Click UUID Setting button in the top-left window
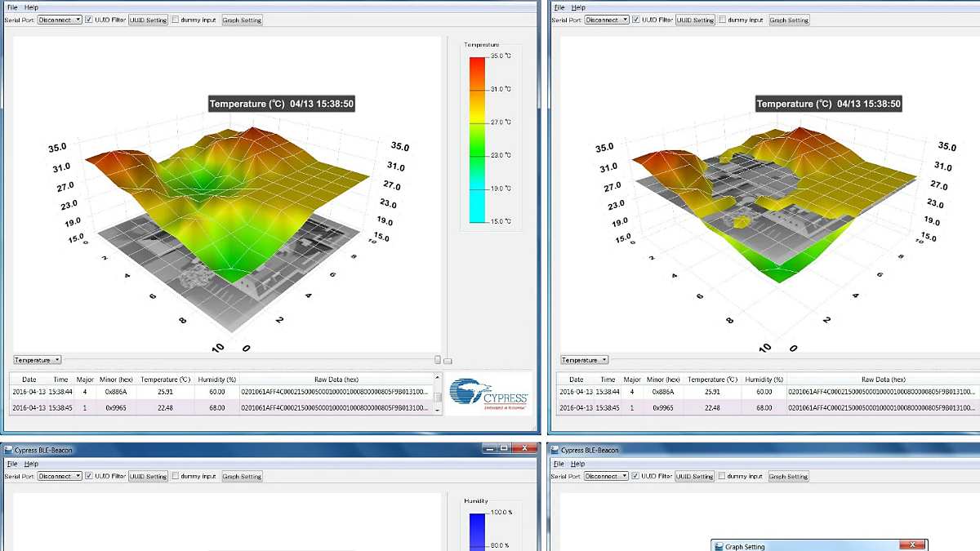980x551 pixels. click(148, 20)
